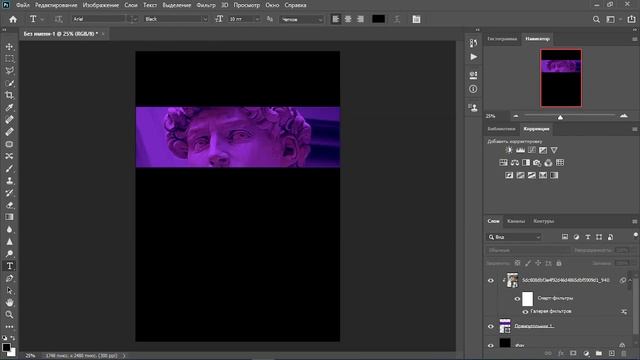Select the Eyedropper tool

[9, 107]
